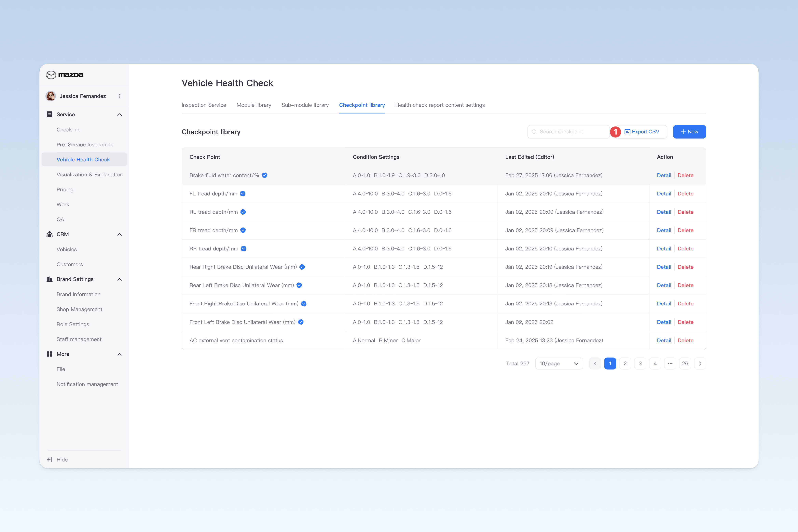Click the verified badge on Brake fluid water content

coord(264,175)
